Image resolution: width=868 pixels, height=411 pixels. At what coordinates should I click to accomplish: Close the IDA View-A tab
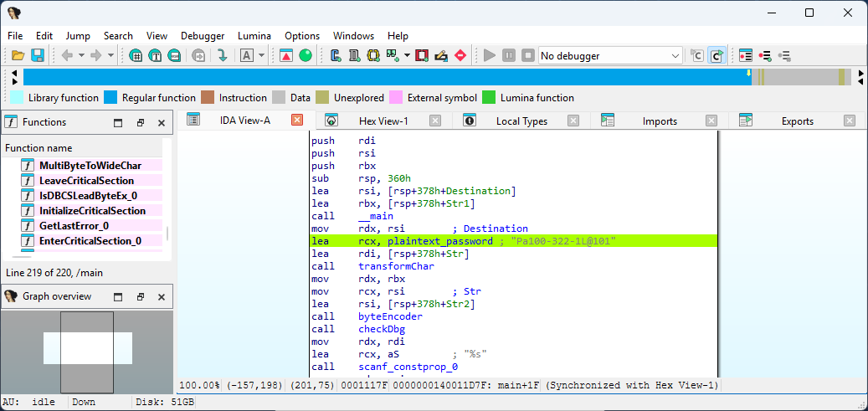coord(296,121)
